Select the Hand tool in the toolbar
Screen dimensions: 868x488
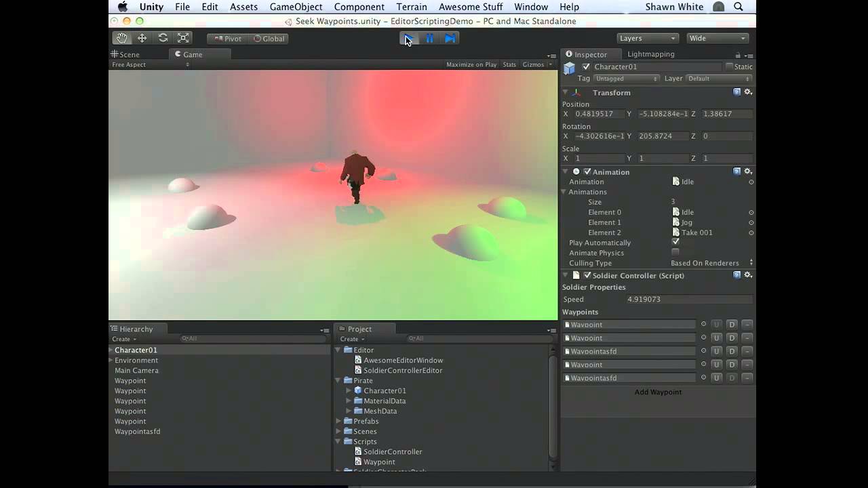click(121, 38)
